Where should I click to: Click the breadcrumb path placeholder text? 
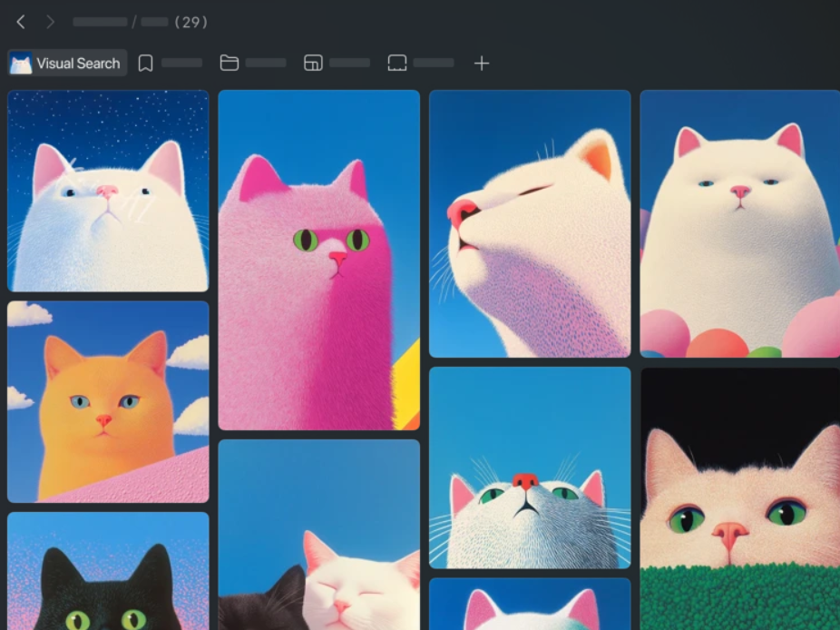[x=121, y=22]
